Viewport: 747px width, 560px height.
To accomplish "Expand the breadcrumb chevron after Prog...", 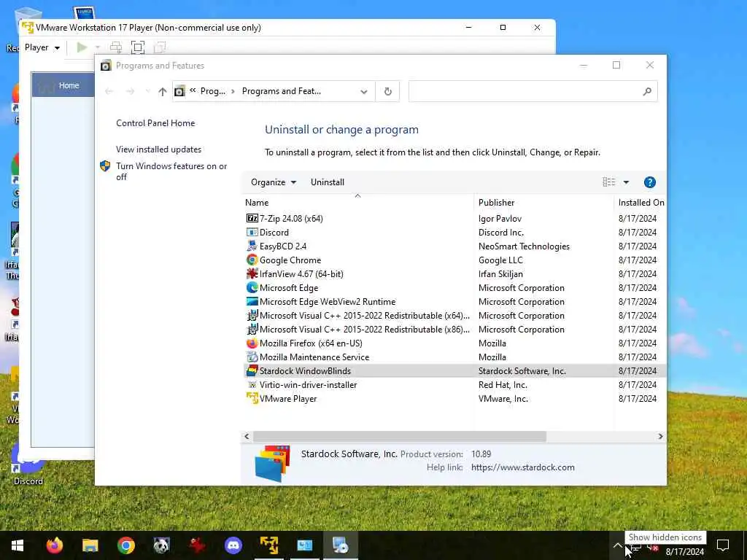I will coord(233,91).
